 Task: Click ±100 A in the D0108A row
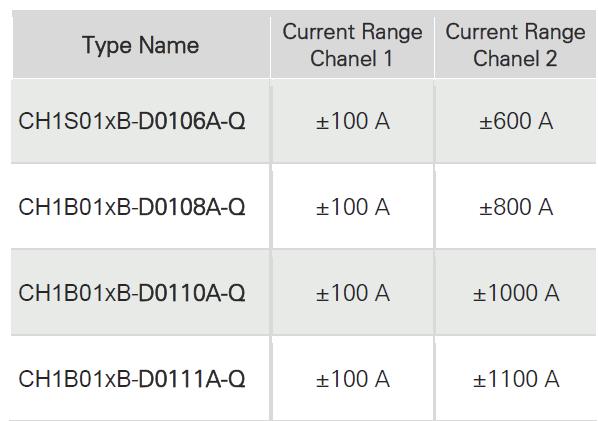point(353,207)
